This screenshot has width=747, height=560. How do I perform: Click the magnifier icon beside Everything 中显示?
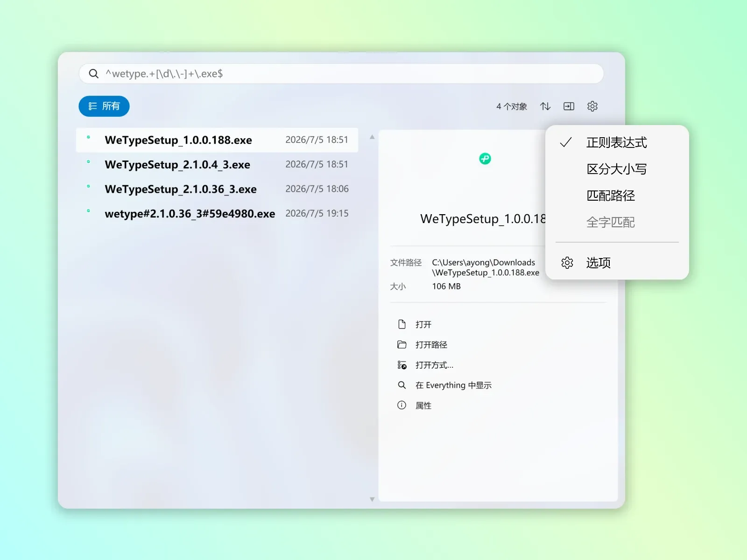(402, 385)
